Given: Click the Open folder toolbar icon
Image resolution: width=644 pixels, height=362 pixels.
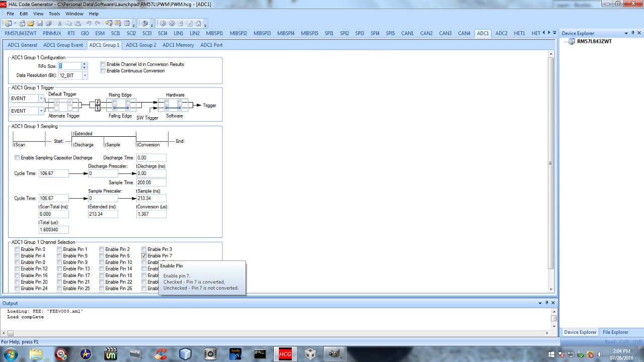Looking at the screenshot, I should 31,24.
